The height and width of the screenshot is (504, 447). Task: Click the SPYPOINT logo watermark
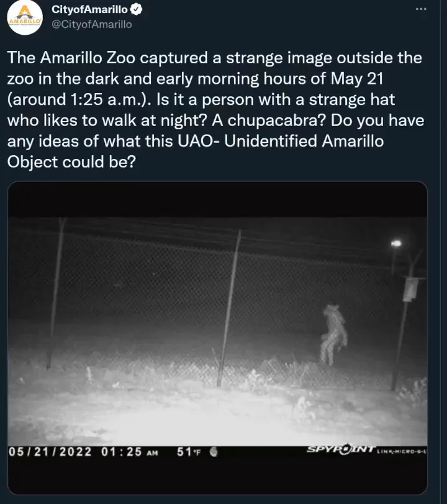(341, 449)
